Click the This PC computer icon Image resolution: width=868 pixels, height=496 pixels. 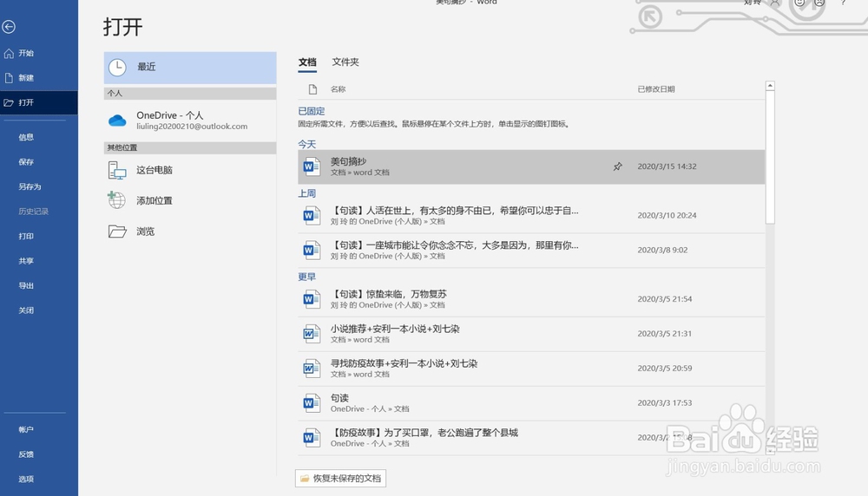(x=117, y=170)
